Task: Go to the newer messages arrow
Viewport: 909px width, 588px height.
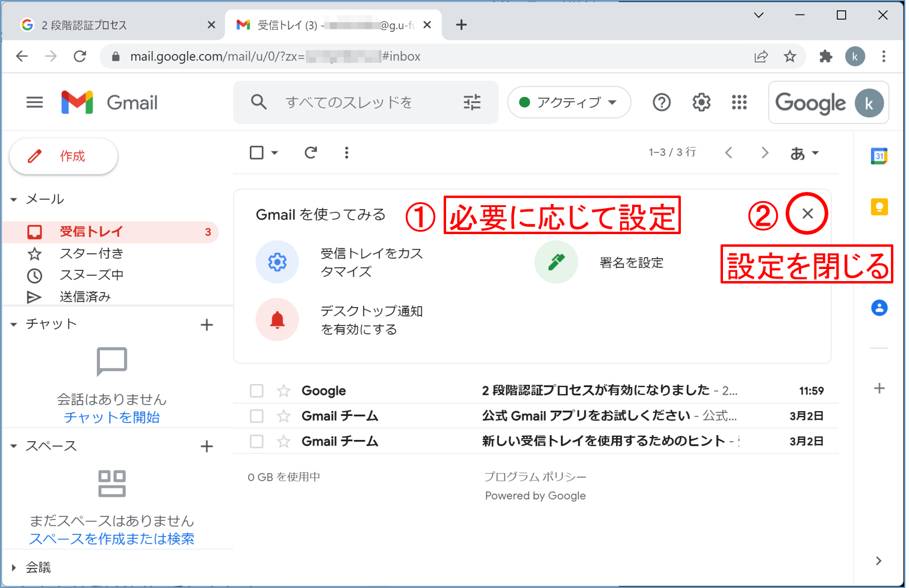Action: tap(729, 153)
